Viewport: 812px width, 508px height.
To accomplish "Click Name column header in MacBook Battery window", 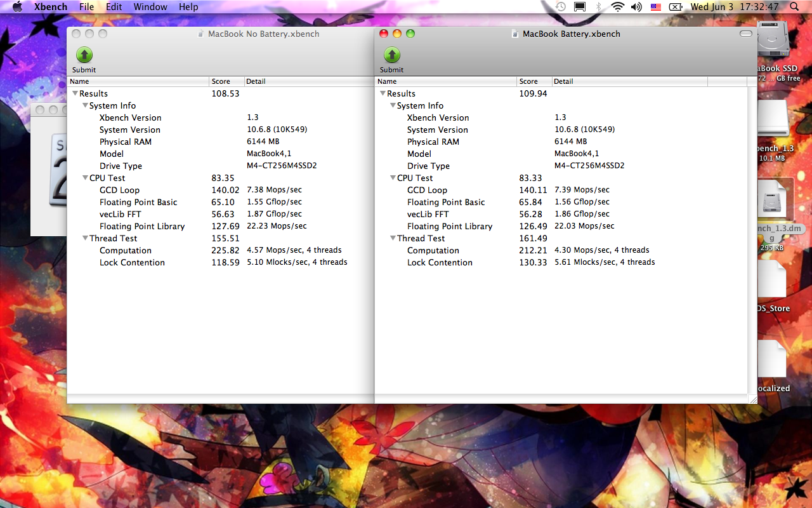I will pos(446,81).
